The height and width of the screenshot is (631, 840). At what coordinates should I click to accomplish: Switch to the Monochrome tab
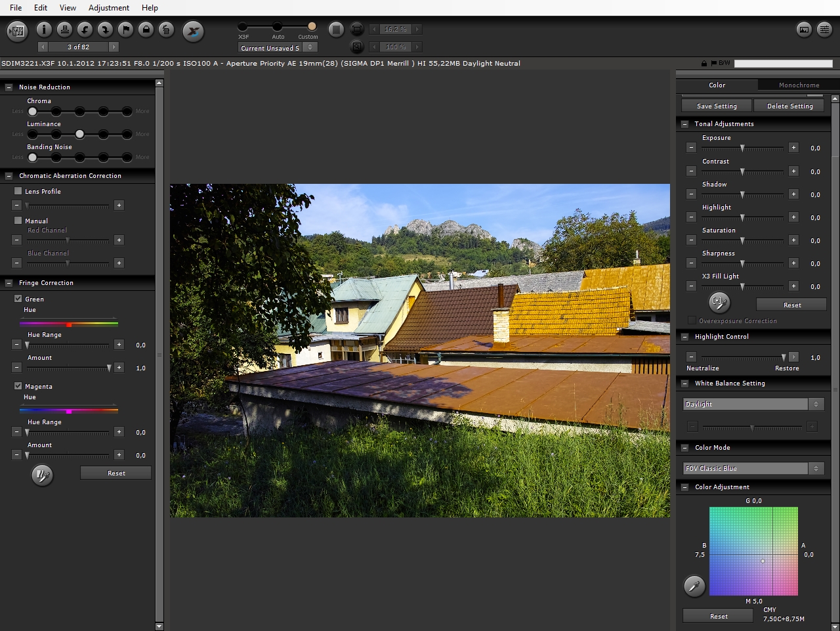(x=799, y=85)
